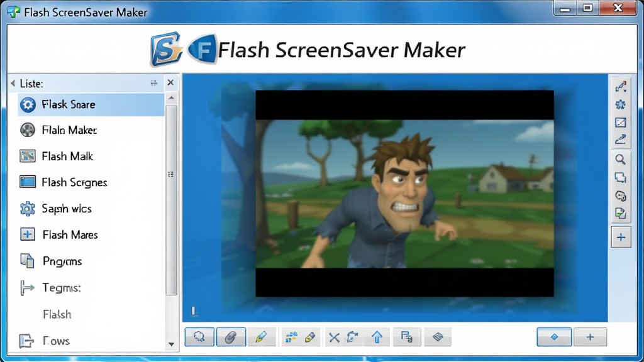This screenshot has width=644, height=362.
Task: Select the magnifier zoom tool
Action: tap(621, 159)
